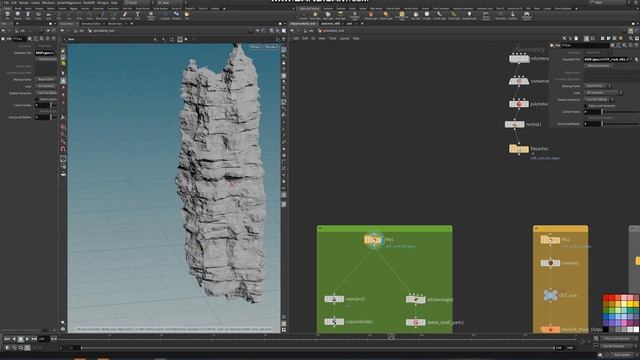Select the Metaball shelf tool
The image size is (640, 360).
(176, 16)
